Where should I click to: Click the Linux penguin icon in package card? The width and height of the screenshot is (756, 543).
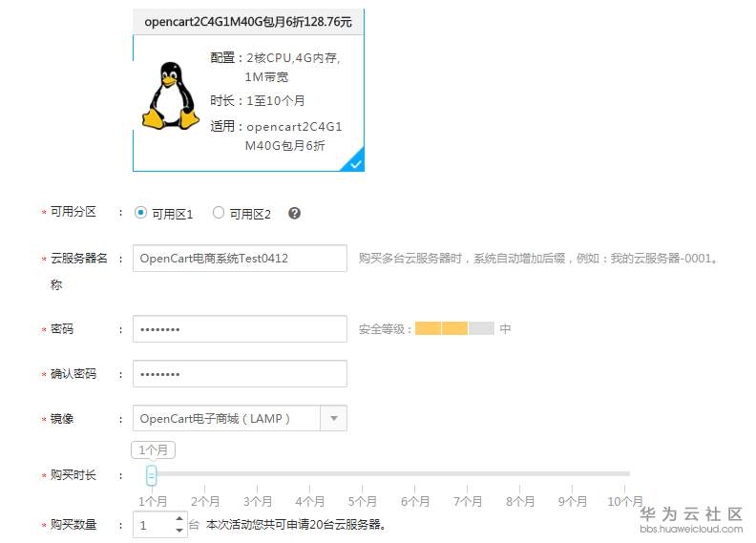pos(171,95)
